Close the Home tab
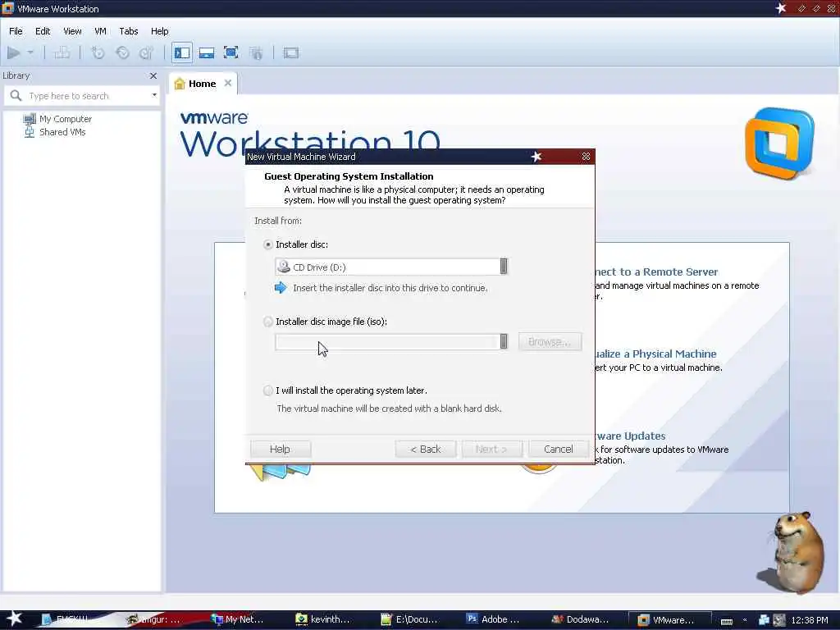The height and width of the screenshot is (630, 840). coord(228,83)
